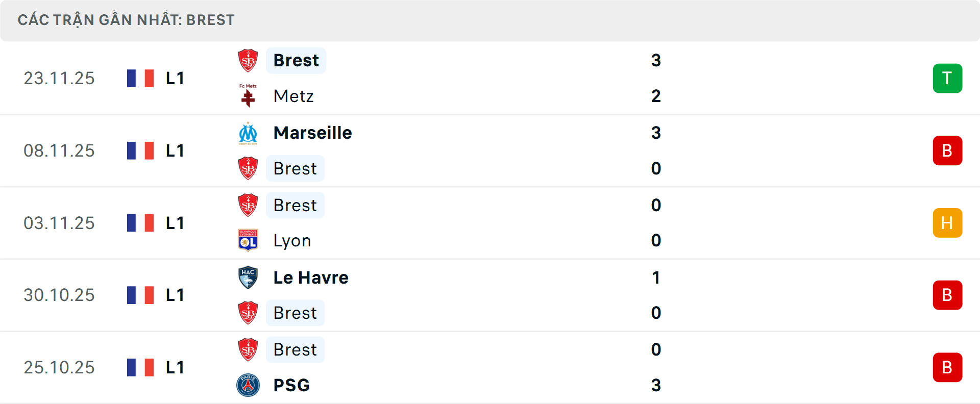Screen dimensions: 980x404
Task: Click the PSG club logo
Action: tap(248, 385)
